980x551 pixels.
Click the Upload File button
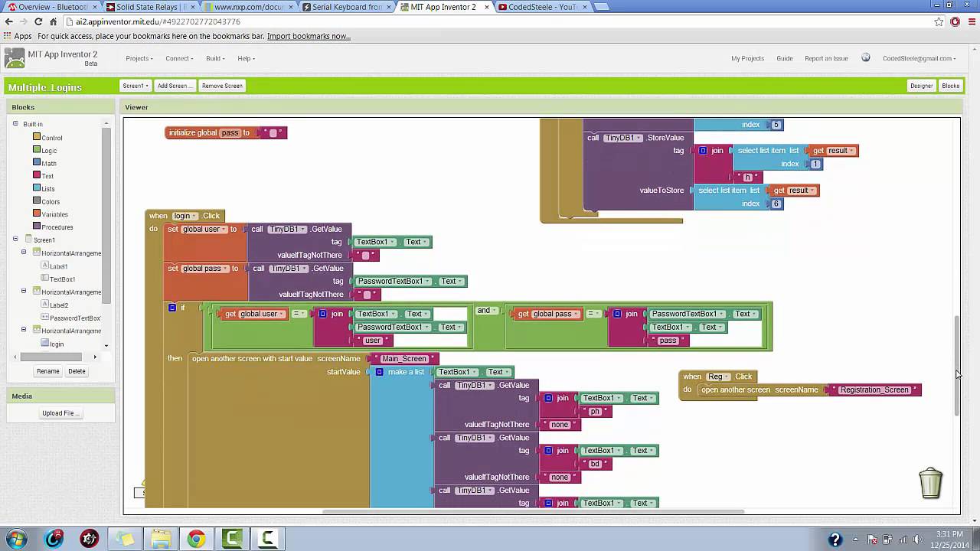tap(60, 413)
